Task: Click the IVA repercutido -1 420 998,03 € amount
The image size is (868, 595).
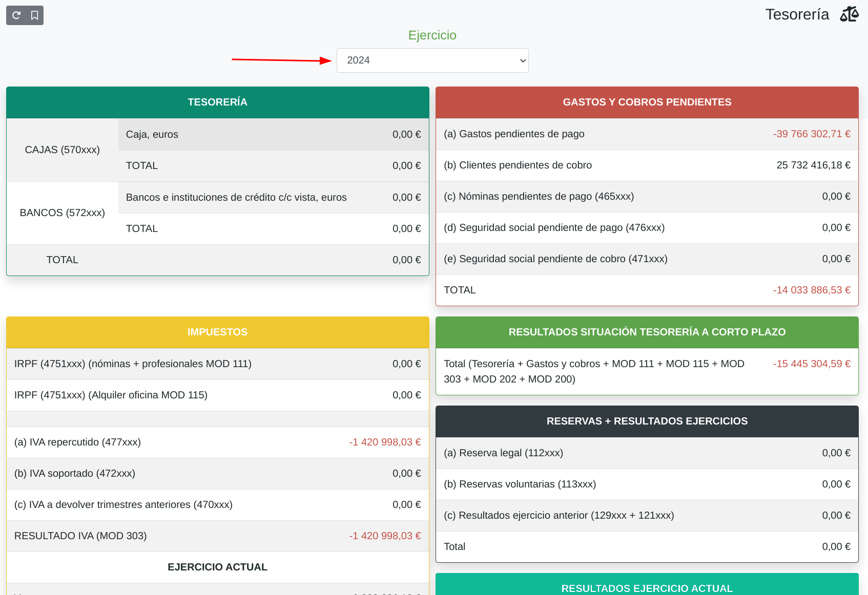Action: [x=385, y=442]
